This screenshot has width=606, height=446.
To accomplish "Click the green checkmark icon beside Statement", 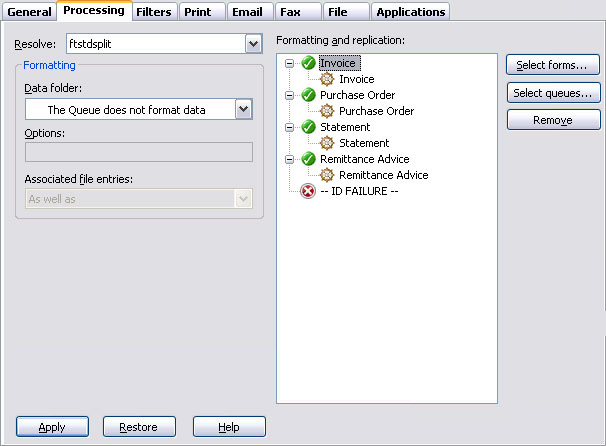I will click(x=308, y=127).
